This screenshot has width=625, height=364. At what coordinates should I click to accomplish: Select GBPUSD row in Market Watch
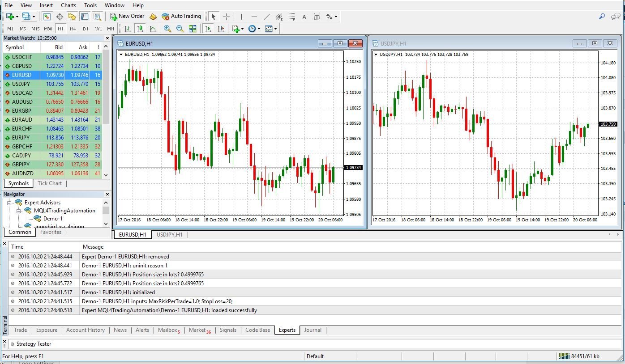tap(52, 66)
